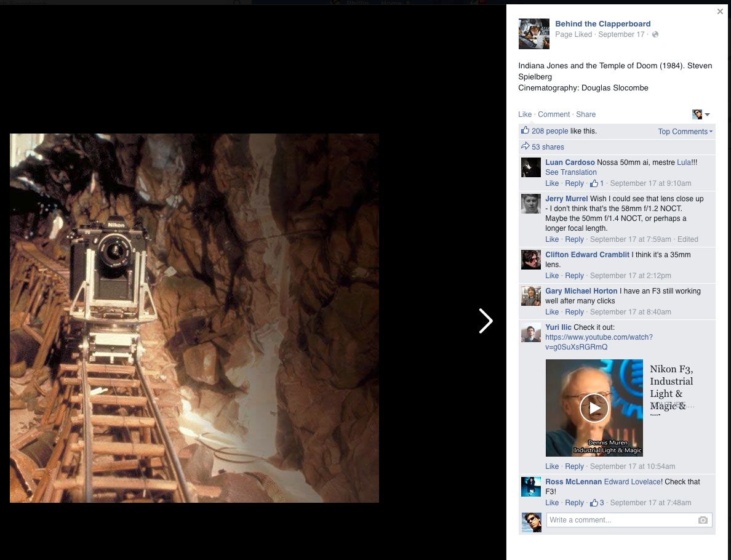Go to next photo with right arrow
The image size is (731, 560).
tap(485, 321)
